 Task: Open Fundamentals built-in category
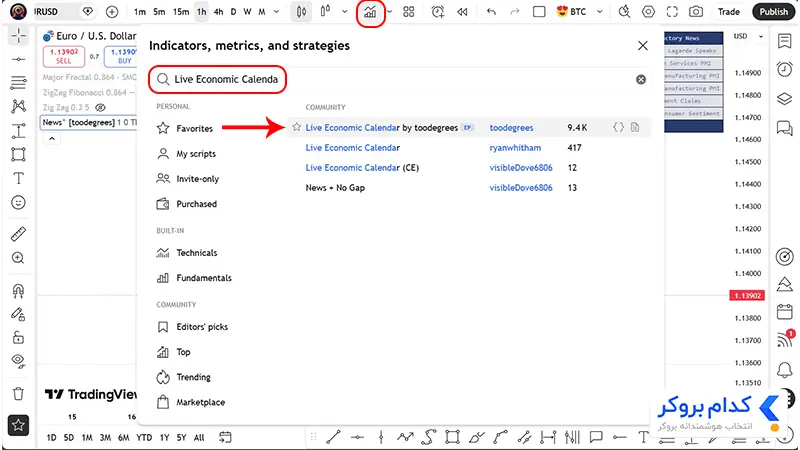point(194,278)
